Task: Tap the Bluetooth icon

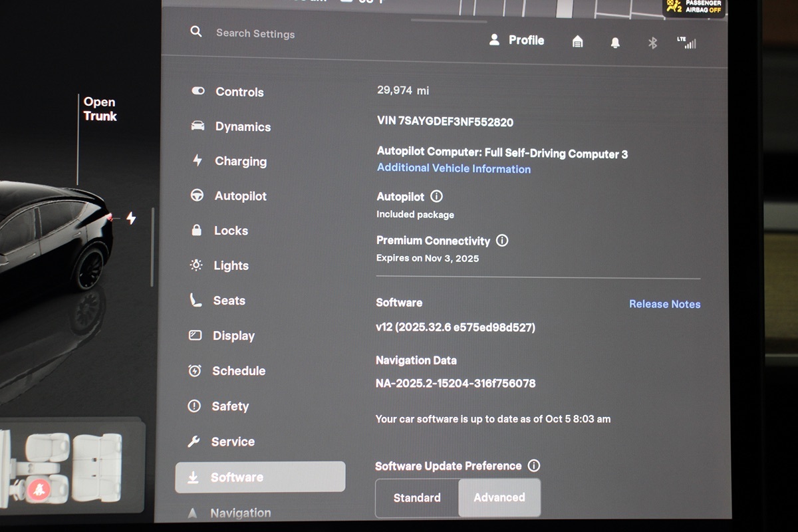Action: point(652,43)
